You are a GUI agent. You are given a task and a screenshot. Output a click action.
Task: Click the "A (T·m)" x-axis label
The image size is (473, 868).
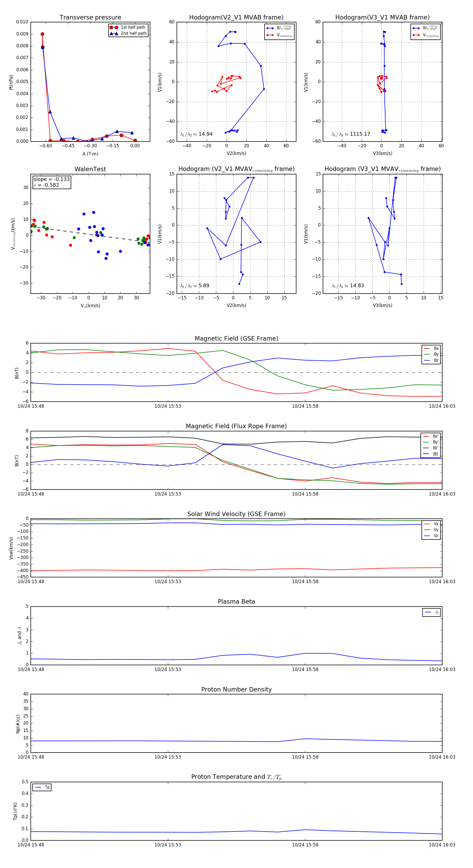click(90, 154)
